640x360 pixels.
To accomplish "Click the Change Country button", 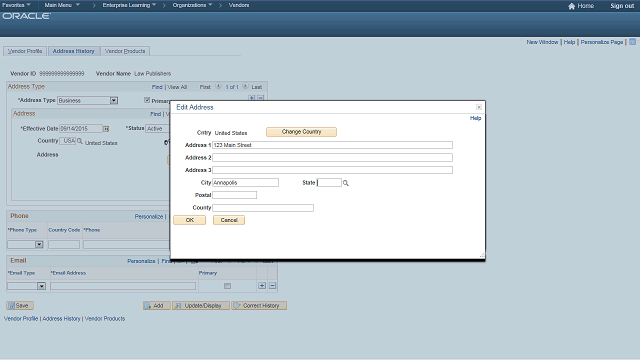I will [x=301, y=132].
